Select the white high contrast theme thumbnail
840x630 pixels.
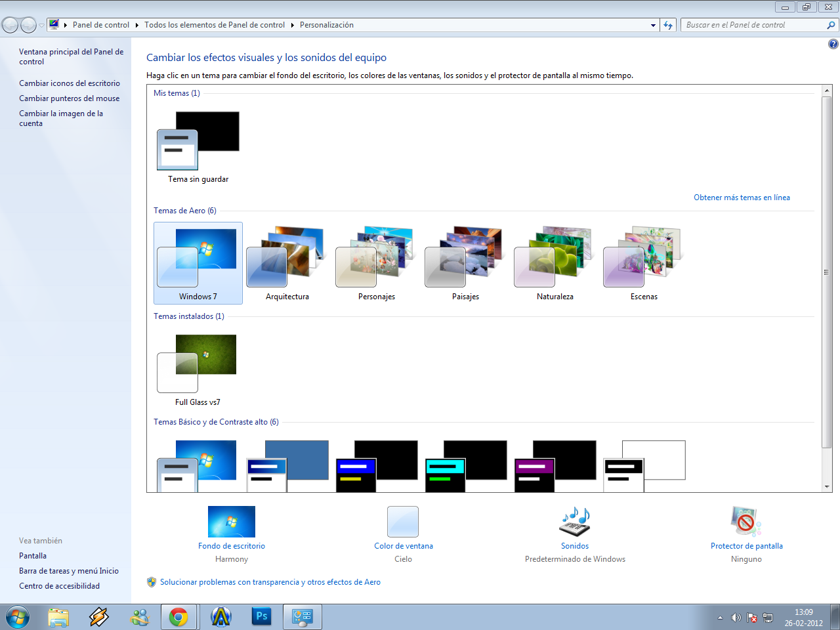[x=644, y=466]
